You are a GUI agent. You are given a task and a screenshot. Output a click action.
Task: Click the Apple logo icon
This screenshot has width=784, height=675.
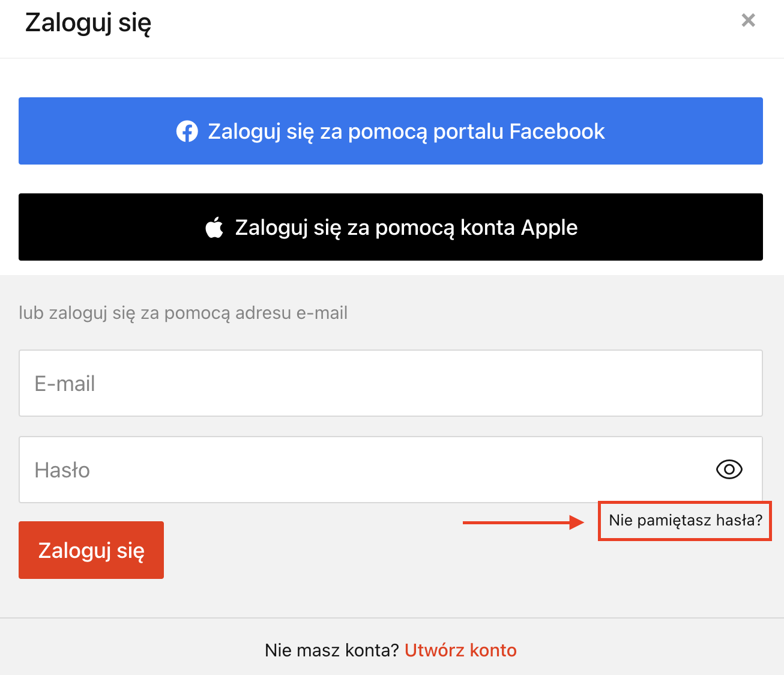pos(214,228)
